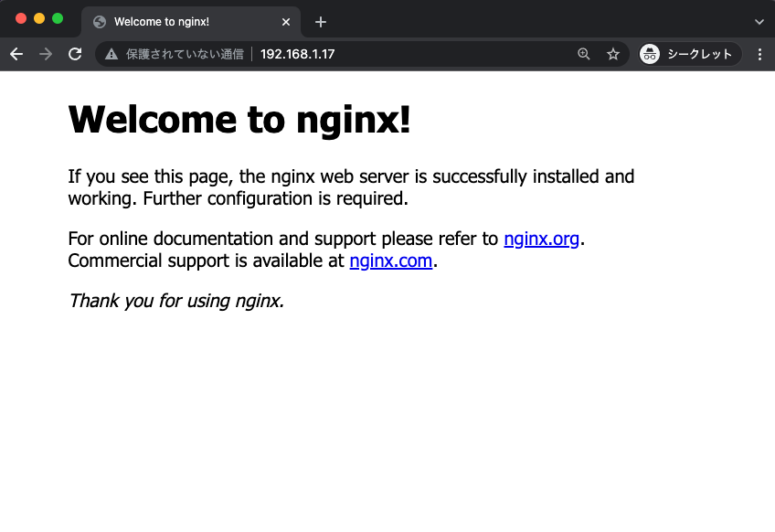Click the tab's globe favicon
Image resolution: width=775 pixels, height=532 pixels.
[100, 22]
